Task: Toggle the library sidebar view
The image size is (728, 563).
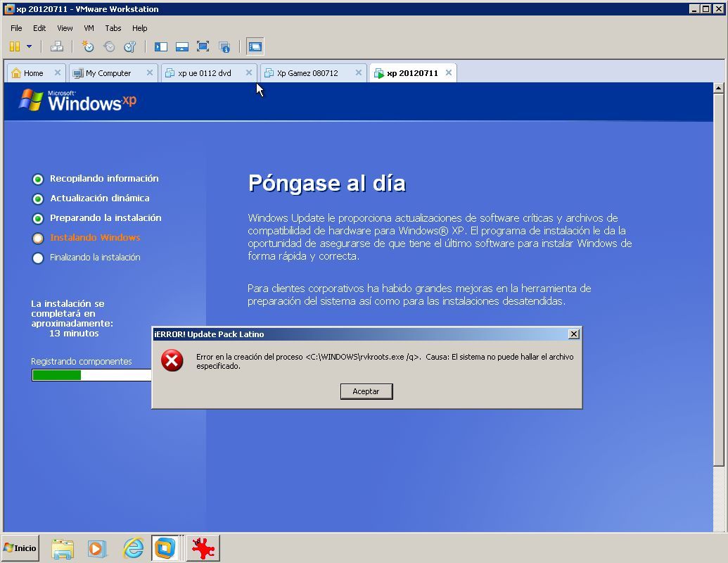Action: tap(160, 46)
